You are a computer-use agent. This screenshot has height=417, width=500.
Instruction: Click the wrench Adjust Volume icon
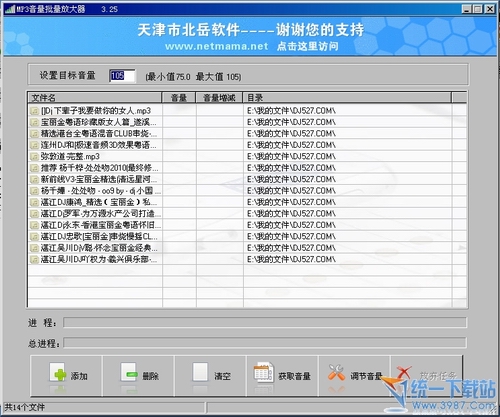[x=336, y=372]
